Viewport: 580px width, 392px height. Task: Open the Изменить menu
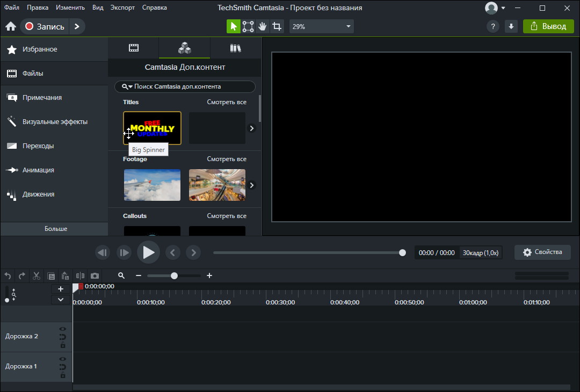coord(70,8)
